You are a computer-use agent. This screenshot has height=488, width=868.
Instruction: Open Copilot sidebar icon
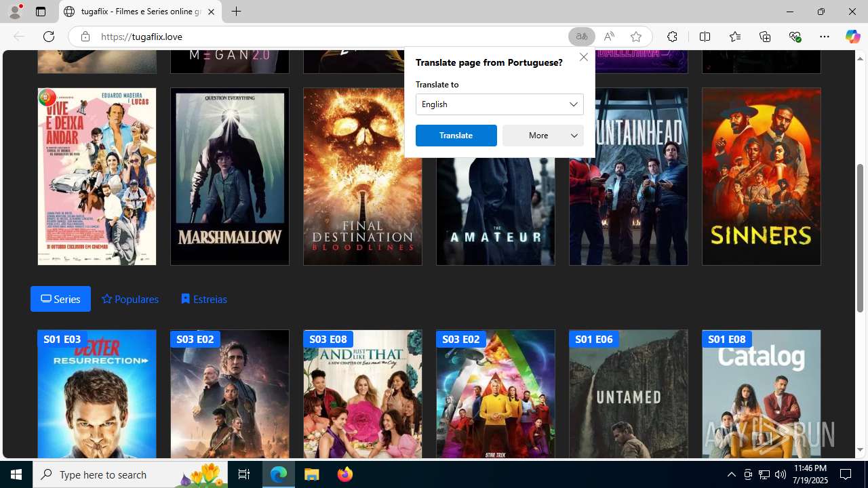point(852,37)
